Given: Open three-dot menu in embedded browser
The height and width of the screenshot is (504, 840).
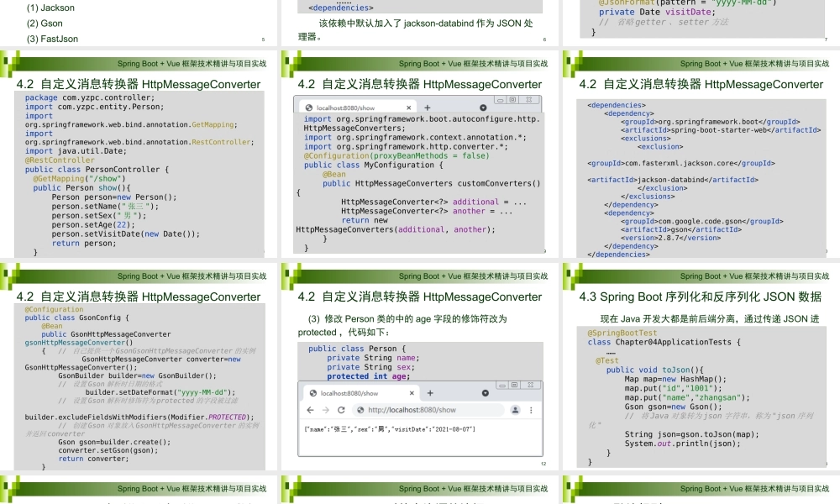Looking at the screenshot, I should click(531, 410).
